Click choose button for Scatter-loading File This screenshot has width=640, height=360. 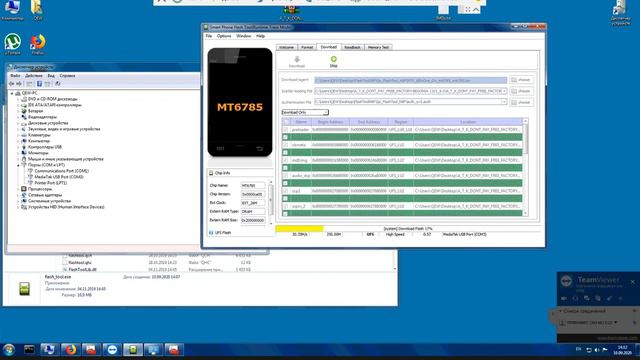521,91
